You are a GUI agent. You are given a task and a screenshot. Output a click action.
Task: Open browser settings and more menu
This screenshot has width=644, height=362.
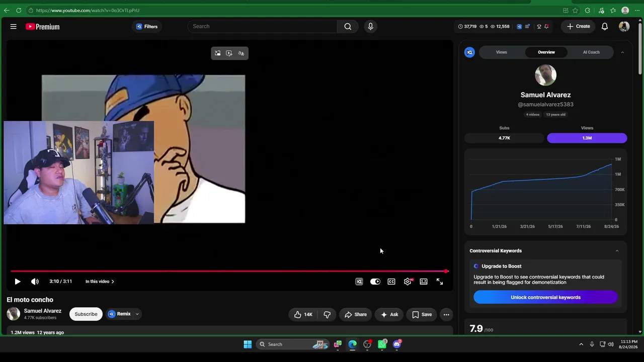pyautogui.click(x=637, y=10)
